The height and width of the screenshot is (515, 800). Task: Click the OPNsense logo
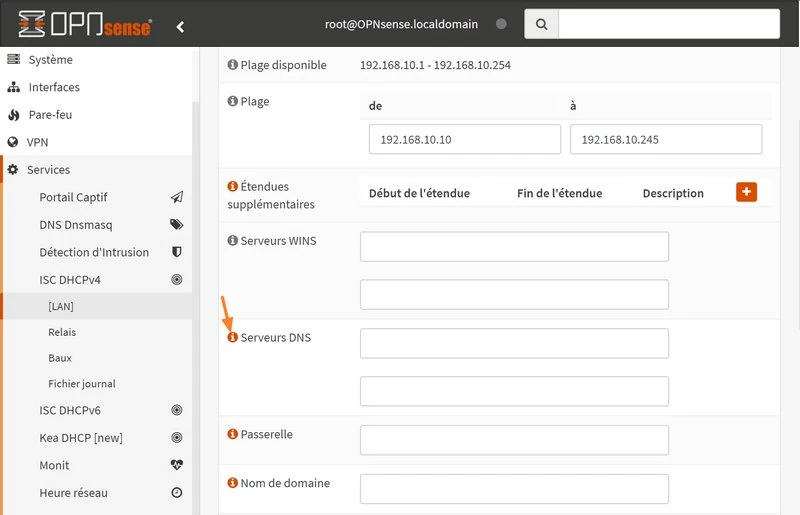pyautogui.click(x=84, y=24)
